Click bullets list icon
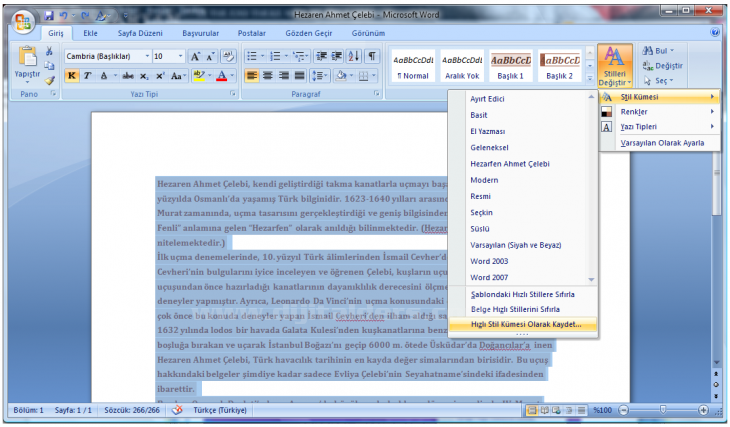Image resolution: width=730 pixels, height=427 pixels. click(x=252, y=56)
